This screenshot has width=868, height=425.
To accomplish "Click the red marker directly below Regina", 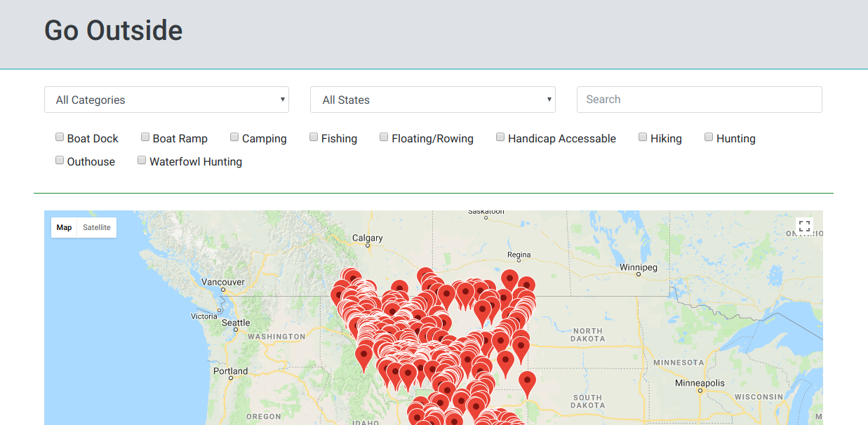I will pyautogui.click(x=509, y=279).
